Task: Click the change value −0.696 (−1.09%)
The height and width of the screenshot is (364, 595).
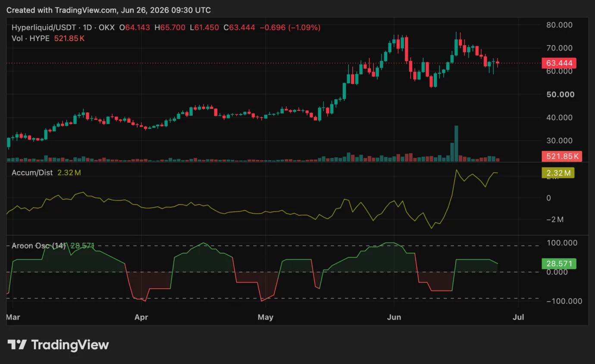Action: tap(290, 28)
